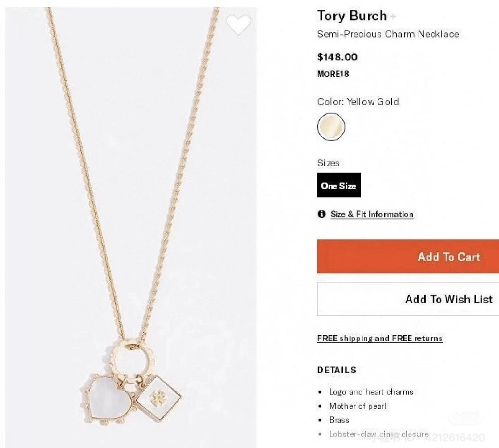
Task: Click the DETAILS section heading
Action: tap(337, 370)
